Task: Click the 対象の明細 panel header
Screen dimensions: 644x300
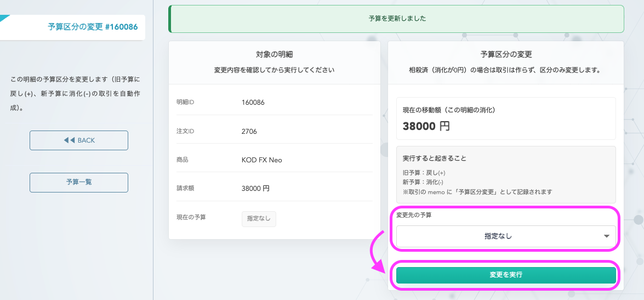Action: pyautogui.click(x=274, y=54)
